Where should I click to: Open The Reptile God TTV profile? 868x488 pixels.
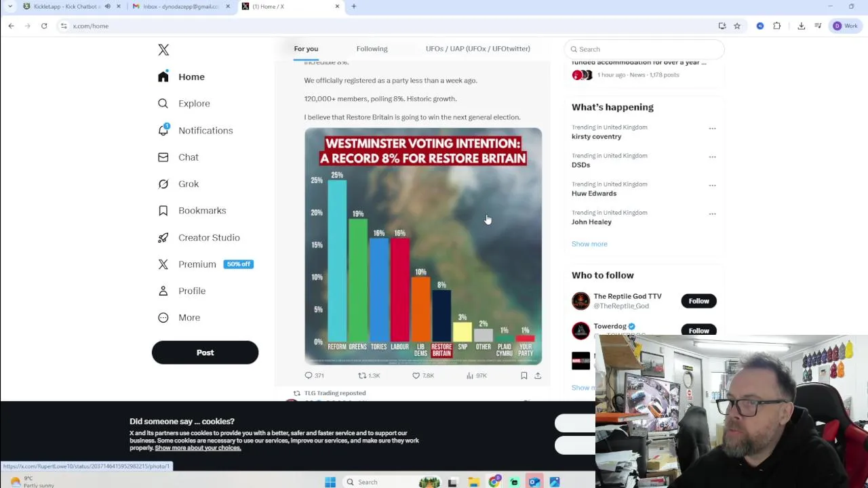point(627,296)
